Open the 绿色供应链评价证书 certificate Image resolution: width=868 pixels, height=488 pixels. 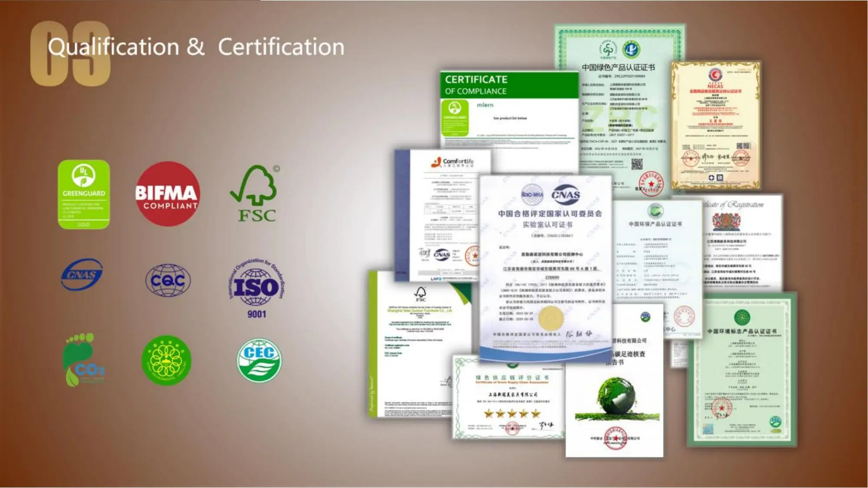tap(509, 398)
